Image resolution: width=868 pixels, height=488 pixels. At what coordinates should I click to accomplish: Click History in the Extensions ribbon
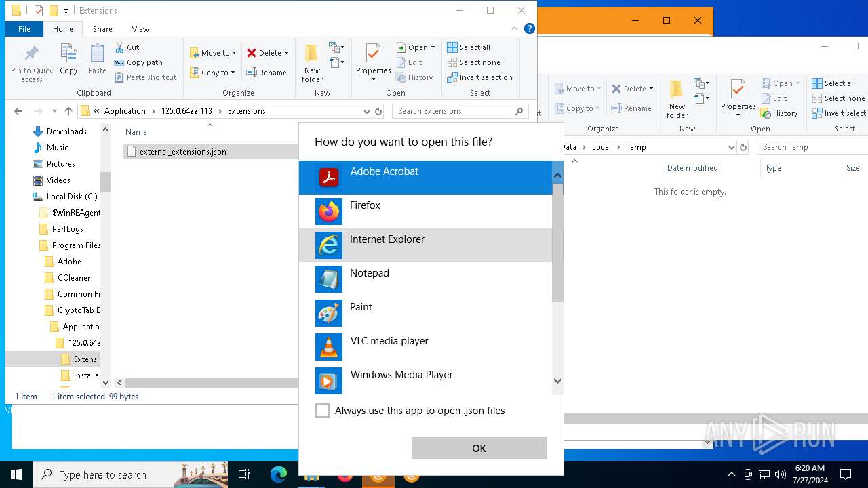coord(414,77)
